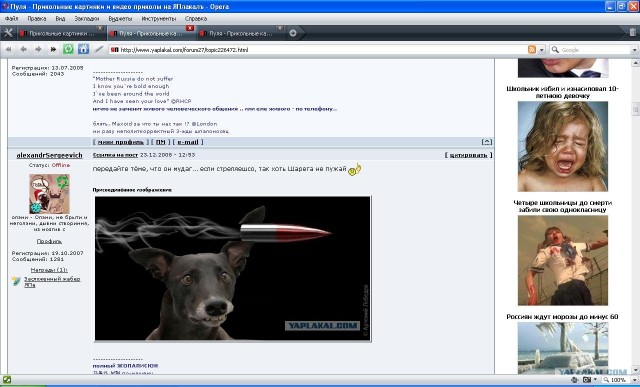Click the award medal icon under alexandrSergeevich

click(16, 281)
